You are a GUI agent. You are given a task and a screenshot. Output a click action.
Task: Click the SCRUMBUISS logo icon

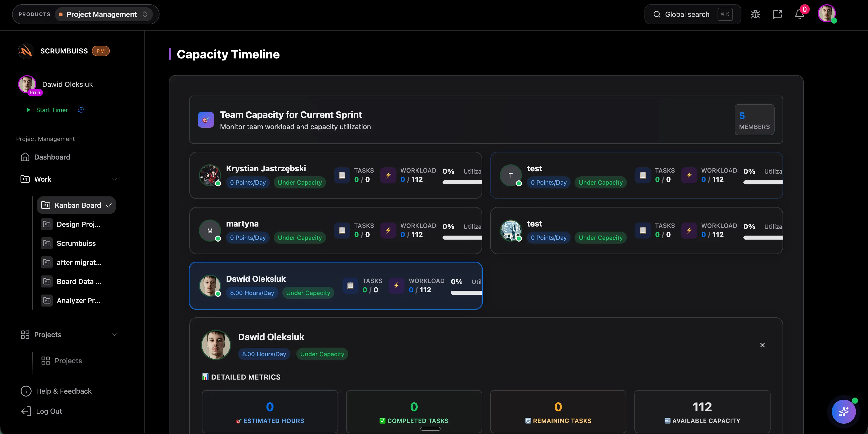tap(26, 51)
